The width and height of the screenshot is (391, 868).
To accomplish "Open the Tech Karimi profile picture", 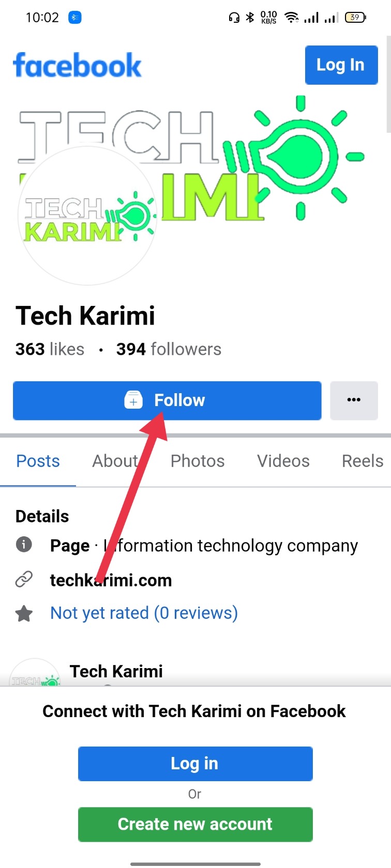I will click(88, 215).
